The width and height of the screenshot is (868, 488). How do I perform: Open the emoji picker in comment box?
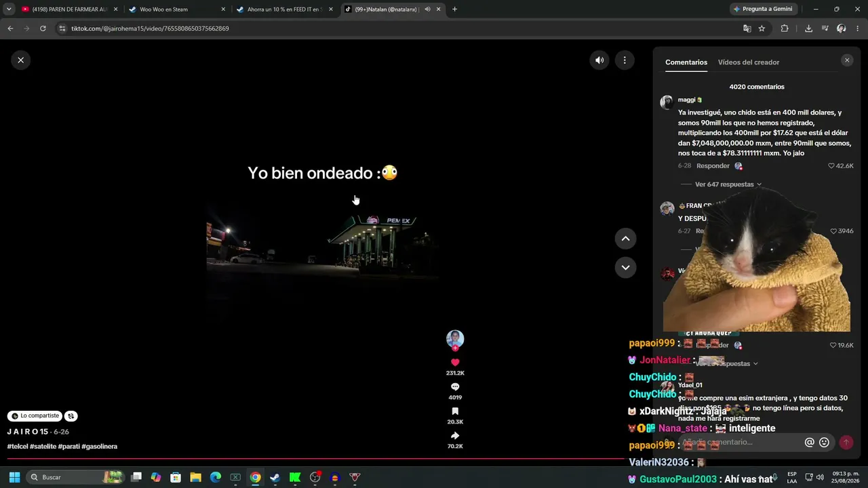coord(824,443)
